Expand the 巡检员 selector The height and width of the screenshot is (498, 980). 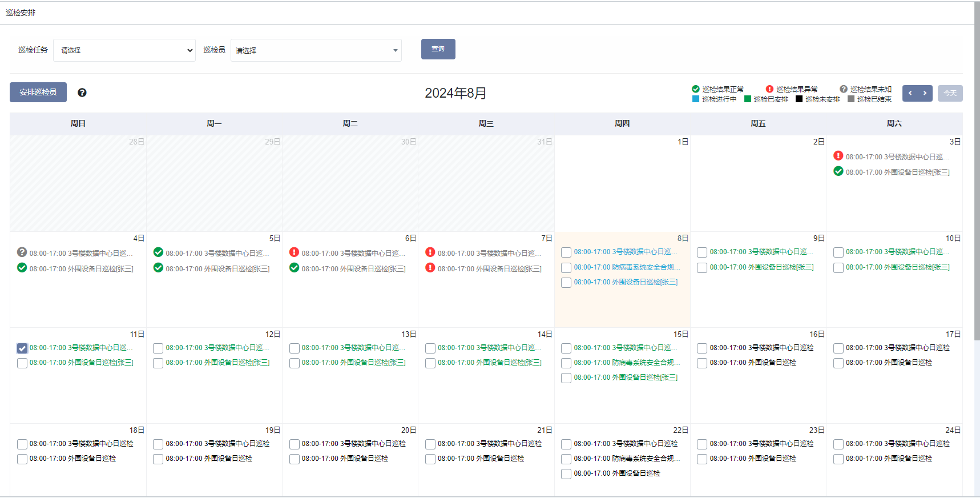pos(316,50)
